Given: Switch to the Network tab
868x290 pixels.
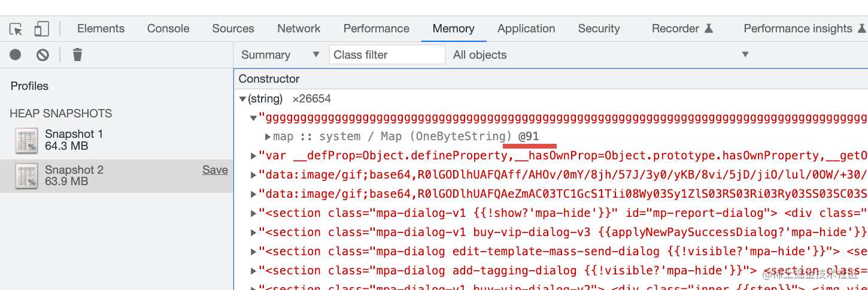Looking at the screenshot, I should (x=299, y=29).
